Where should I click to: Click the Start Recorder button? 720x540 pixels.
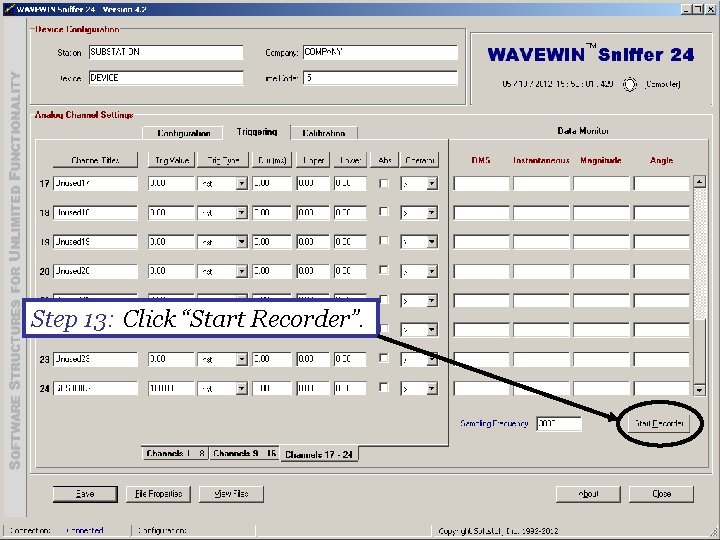(659, 423)
